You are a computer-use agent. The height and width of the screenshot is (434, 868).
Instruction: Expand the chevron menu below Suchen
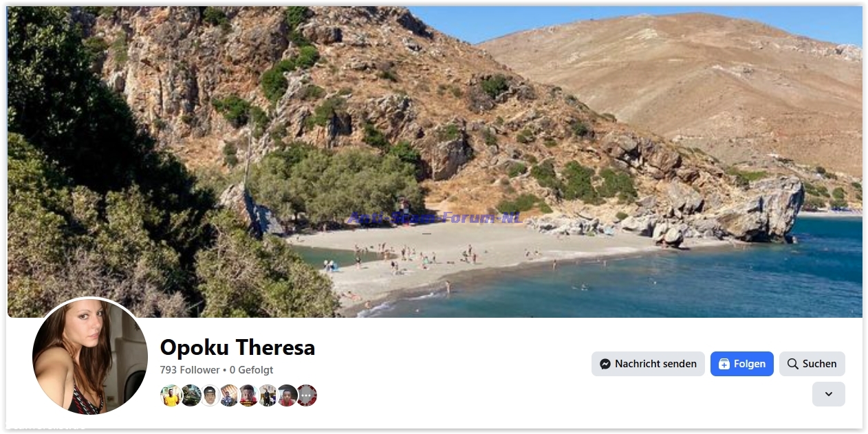coord(828,394)
